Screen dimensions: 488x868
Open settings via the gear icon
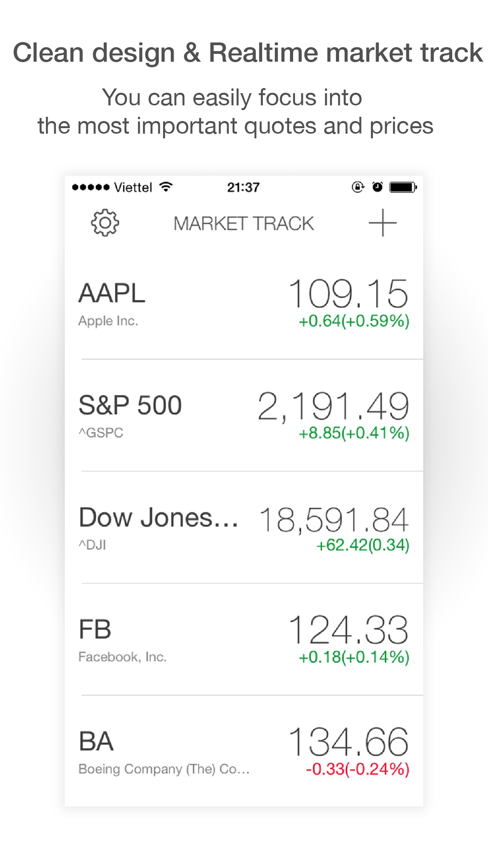[x=105, y=223]
